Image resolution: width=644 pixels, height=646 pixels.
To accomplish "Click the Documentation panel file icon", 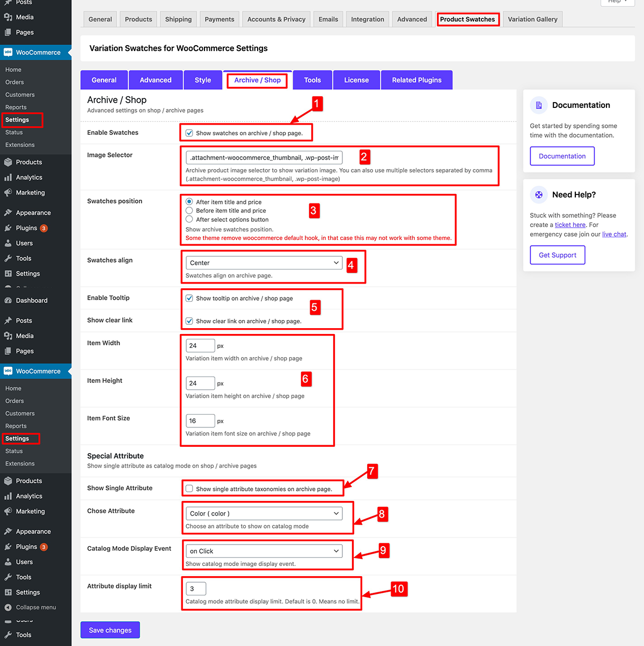I will coord(539,105).
